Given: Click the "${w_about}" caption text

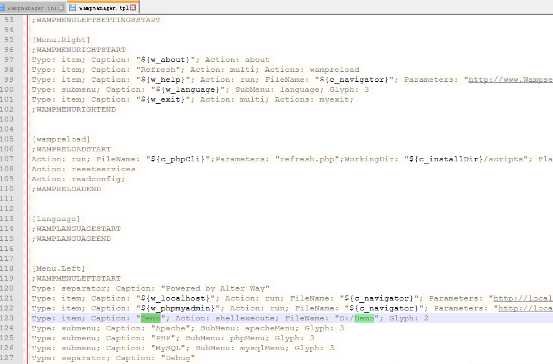Looking at the screenshot, I should tap(165, 60).
